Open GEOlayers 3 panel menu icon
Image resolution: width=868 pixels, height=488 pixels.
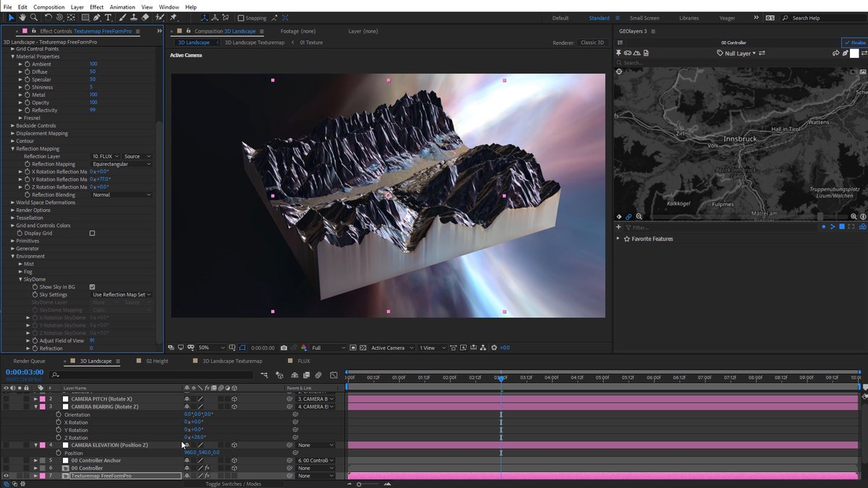coord(654,31)
